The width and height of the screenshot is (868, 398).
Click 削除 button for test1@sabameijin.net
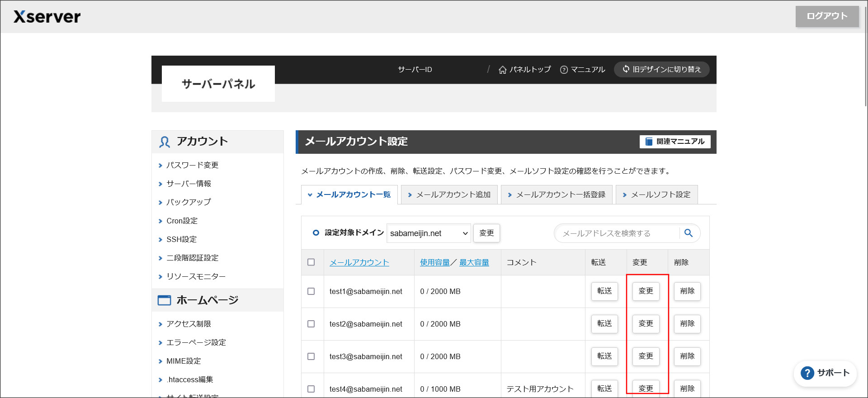(687, 291)
